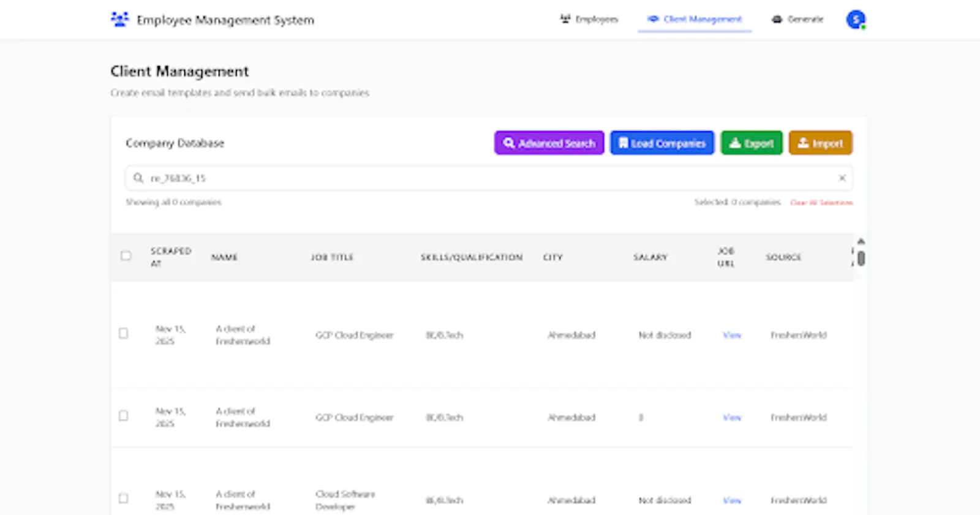The width and height of the screenshot is (980, 515).
Task: Open the user avatar profile icon
Action: tap(856, 20)
